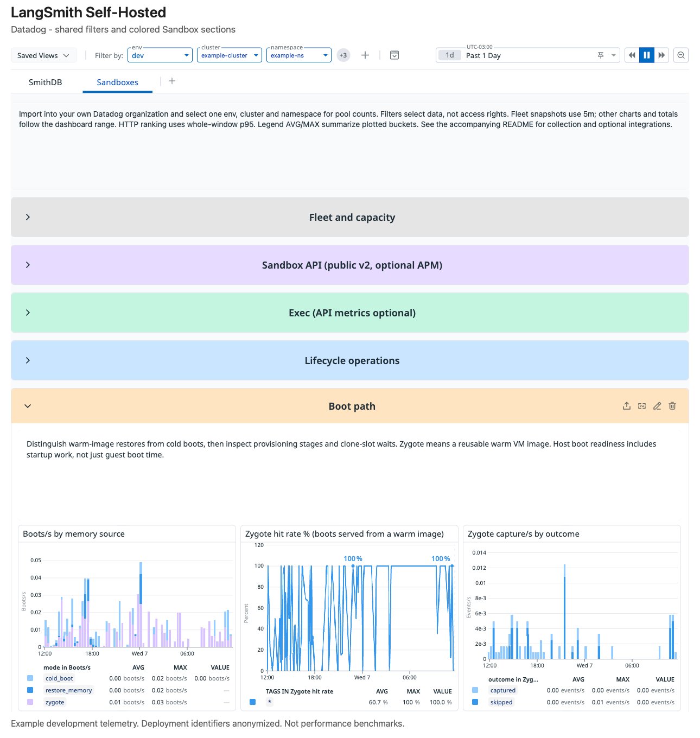Open the Saved Views dropdown

tap(43, 55)
